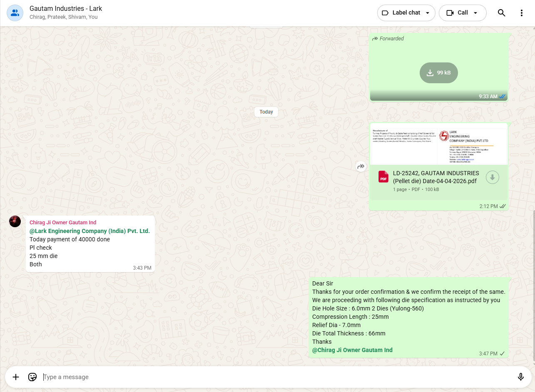Open search in chat
This screenshot has height=392, width=535.
pyautogui.click(x=501, y=13)
